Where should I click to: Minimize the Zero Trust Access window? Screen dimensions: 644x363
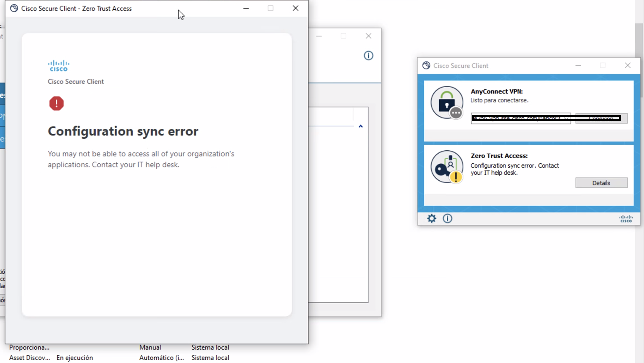point(246,8)
